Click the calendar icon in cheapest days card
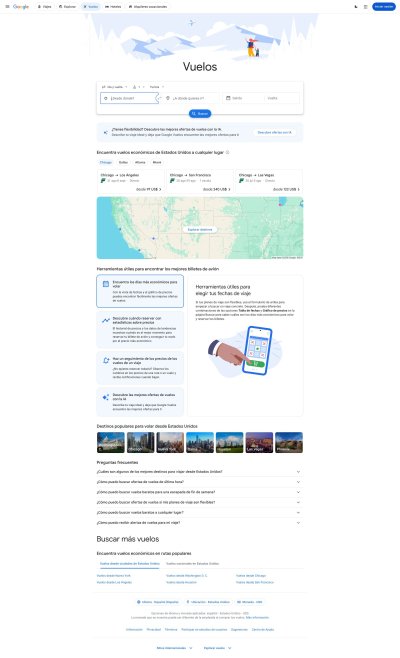The height and width of the screenshot is (658, 400). click(106, 284)
